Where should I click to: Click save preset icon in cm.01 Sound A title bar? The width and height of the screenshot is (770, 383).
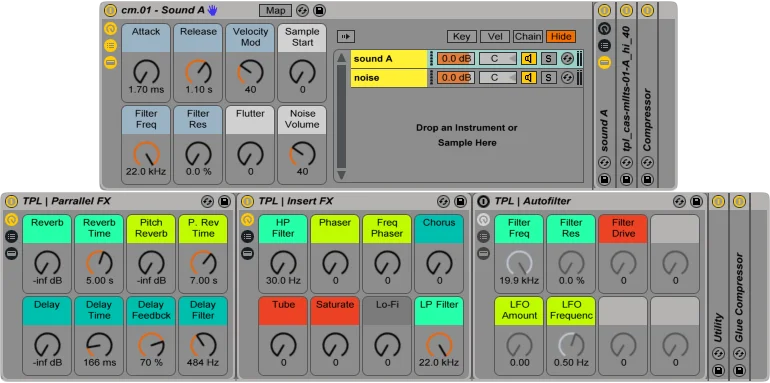(x=319, y=10)
